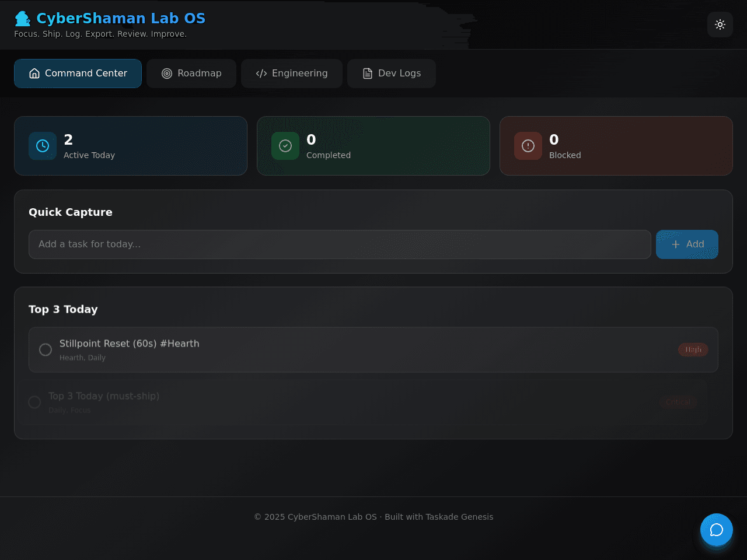Click the 'Focus. Ship. Log.' tagline
Viewport: 747px width, 560px height.
tap(100, 34)
